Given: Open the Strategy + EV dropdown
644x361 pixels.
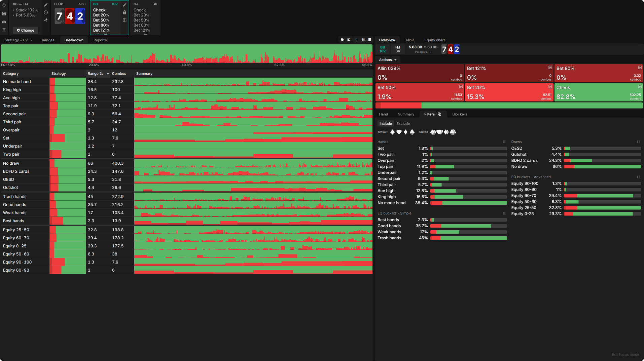Looking at the screenshot, I should point(19,40).
